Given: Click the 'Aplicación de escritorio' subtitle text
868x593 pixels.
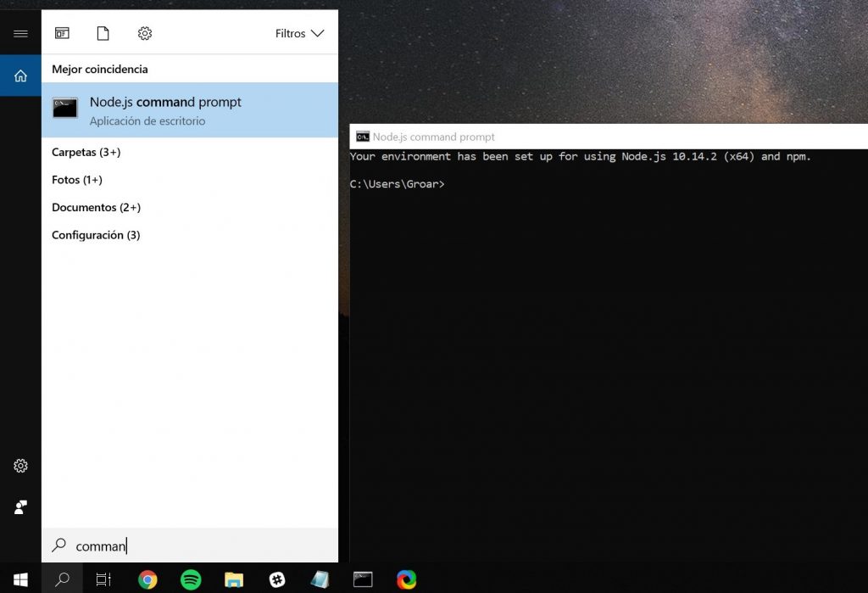Looking at the screenshot, I should coord(147,120).
